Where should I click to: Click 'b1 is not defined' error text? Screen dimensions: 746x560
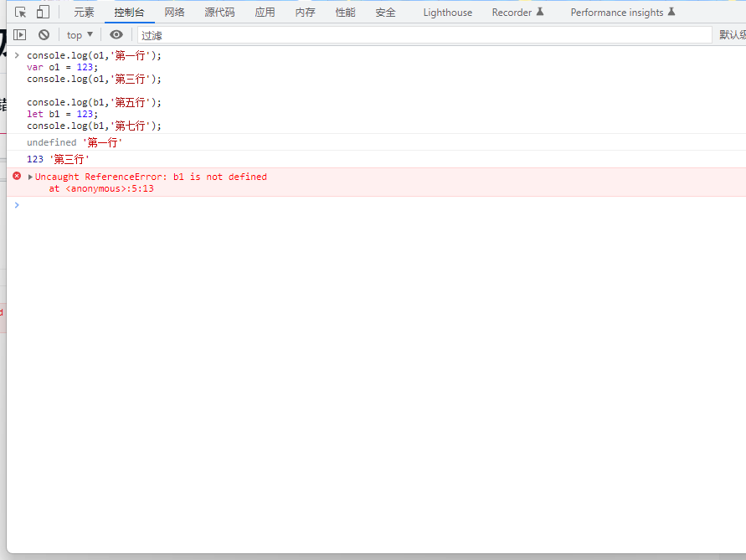point(220,177)
